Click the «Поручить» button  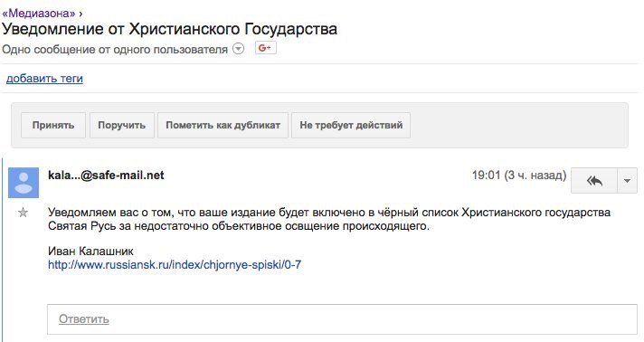click(x=122, y=125)
